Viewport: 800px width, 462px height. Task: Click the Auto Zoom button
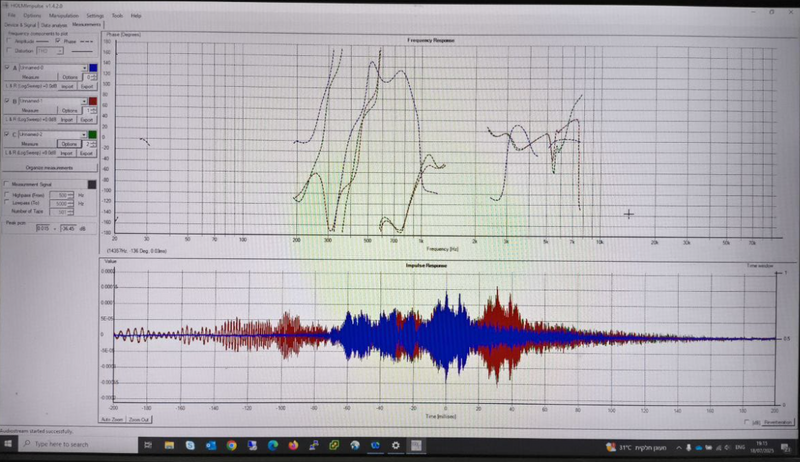pyautogui.click(x=112, y=419)
